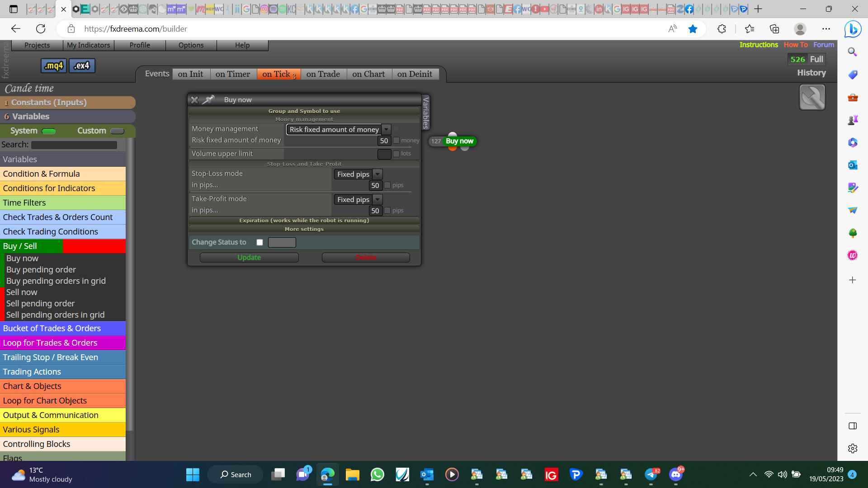The height and width of the screenshot is (488, 868).
Task: Open browser collections icon
Action: 774,29
